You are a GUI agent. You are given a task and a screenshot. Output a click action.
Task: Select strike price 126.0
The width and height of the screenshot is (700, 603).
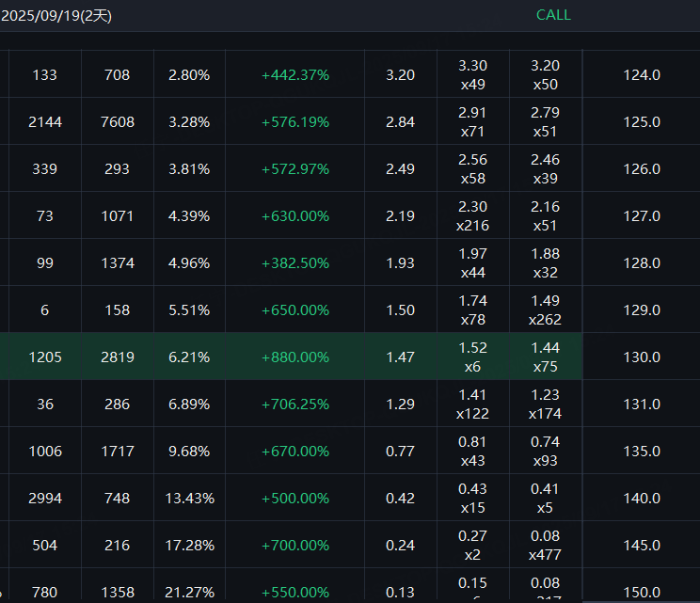coord(642,169)
